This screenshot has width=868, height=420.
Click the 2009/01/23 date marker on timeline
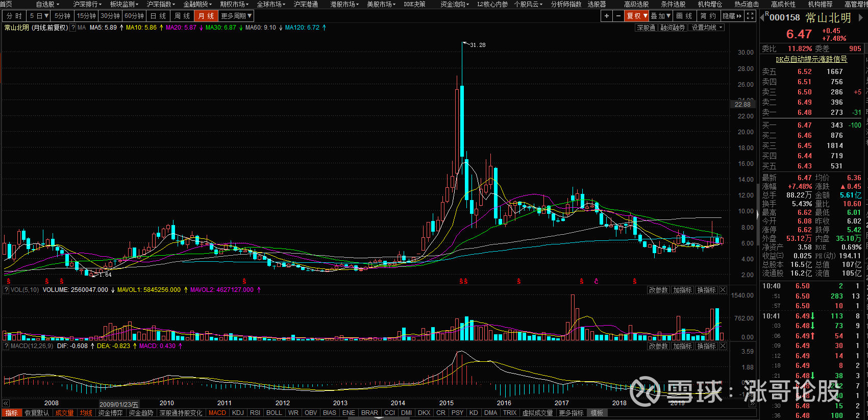(118, 404)
